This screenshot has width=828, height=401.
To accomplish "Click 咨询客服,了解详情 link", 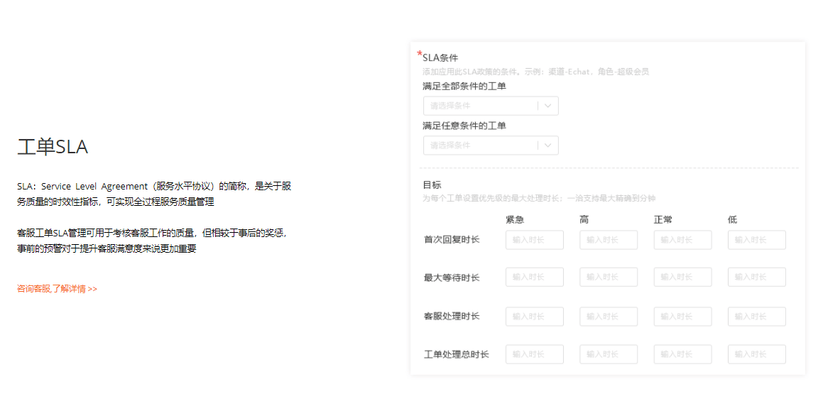I will [x=57, y=289].
